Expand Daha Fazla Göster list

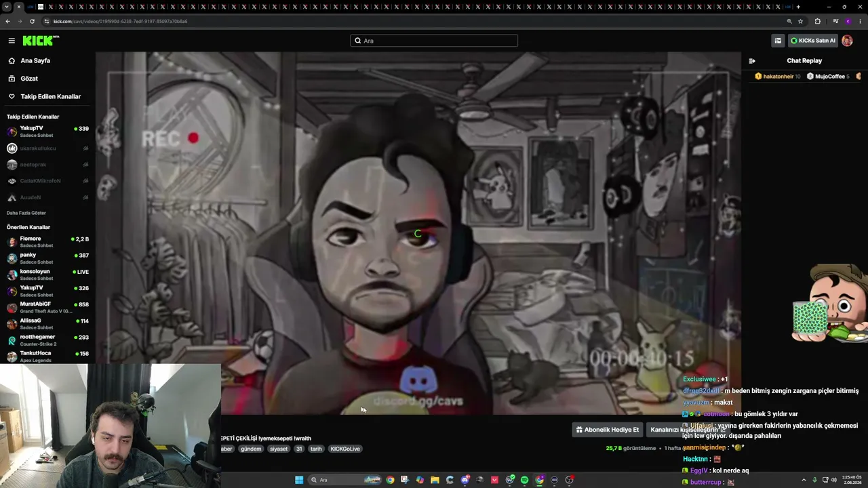click(x=26, y=213)
